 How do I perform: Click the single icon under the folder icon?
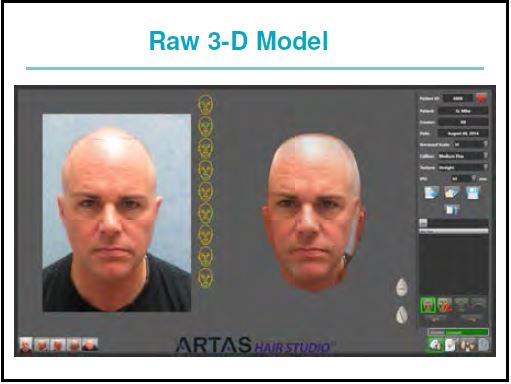click(x=452, y=210)
